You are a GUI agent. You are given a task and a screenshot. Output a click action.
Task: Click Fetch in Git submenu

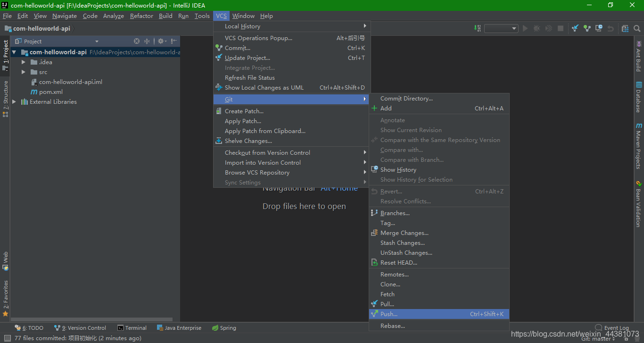[x=439, y=294]
